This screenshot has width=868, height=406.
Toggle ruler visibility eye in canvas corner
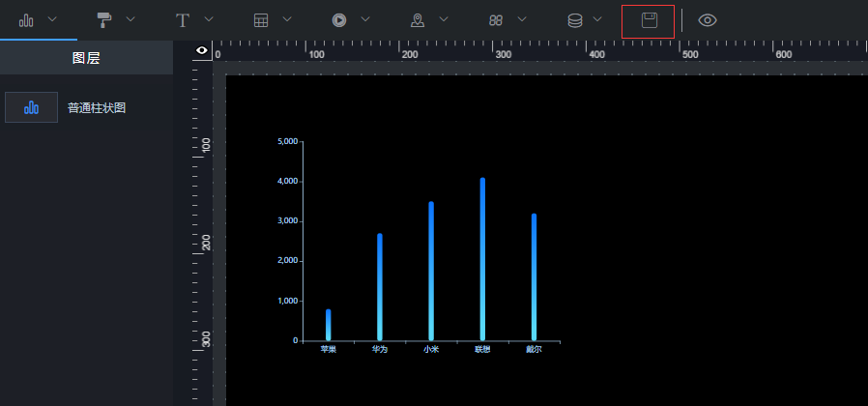click(x=202, y=50)
